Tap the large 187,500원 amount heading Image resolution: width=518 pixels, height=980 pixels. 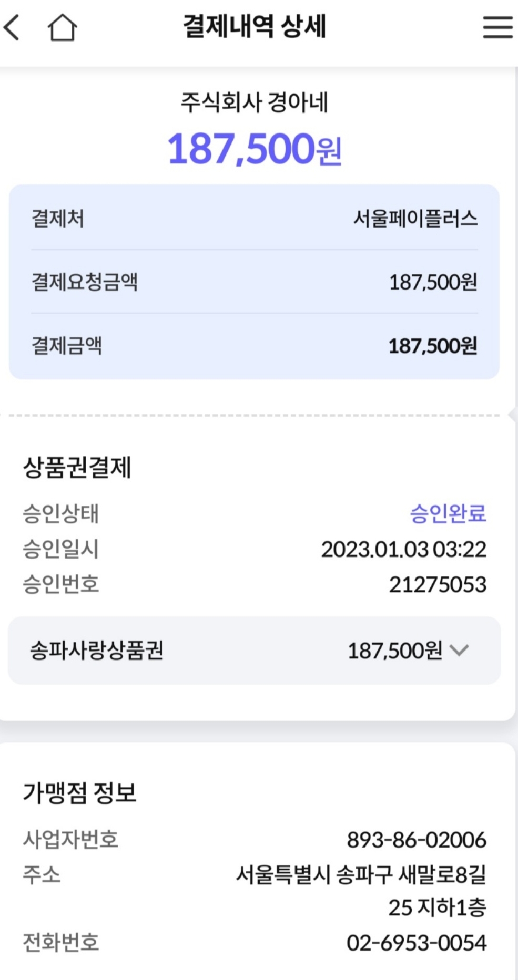pos(255,149)
